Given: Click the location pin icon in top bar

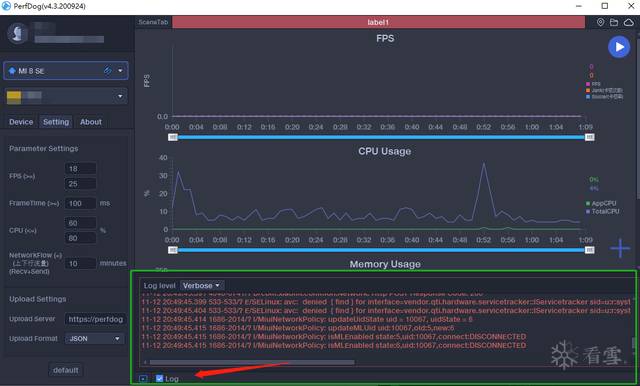Looking at the screenshot, I should pos(600,22).
